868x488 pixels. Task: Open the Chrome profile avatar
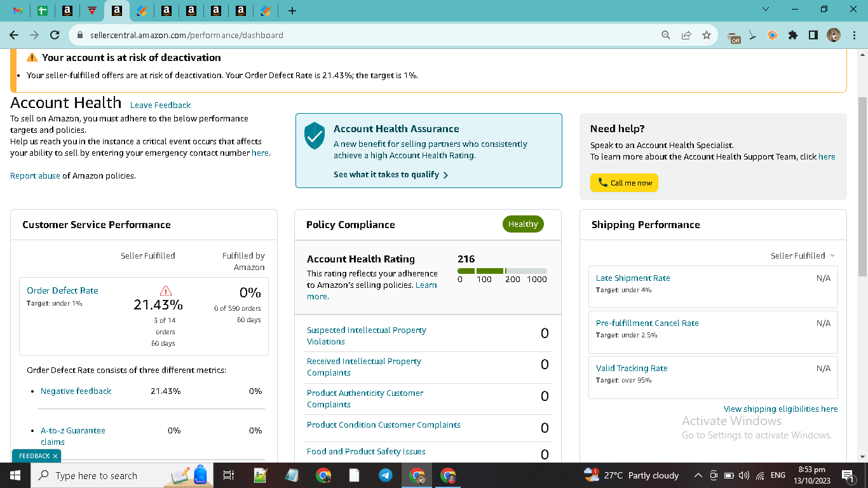pyautogui.click(x=834, y=35)
